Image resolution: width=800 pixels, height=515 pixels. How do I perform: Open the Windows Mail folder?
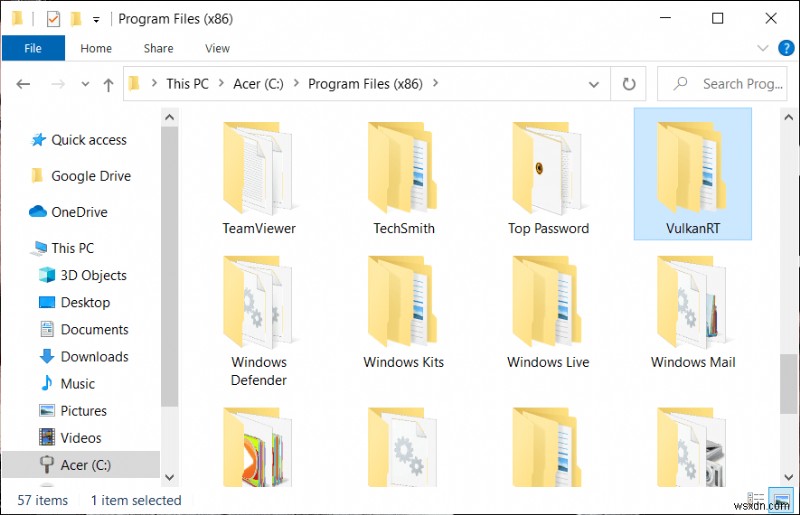692,312
